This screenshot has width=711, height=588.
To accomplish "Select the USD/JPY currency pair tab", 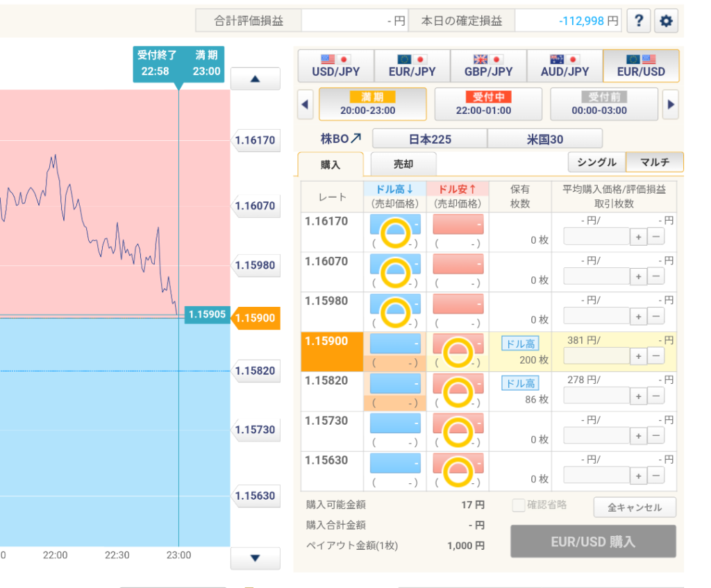I will tap(335, 66).
